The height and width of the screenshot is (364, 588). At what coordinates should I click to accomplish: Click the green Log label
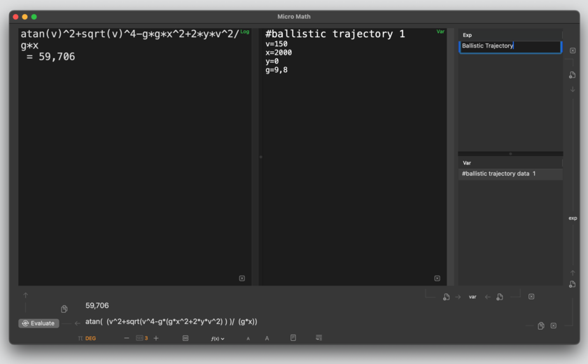coord(245,32)
